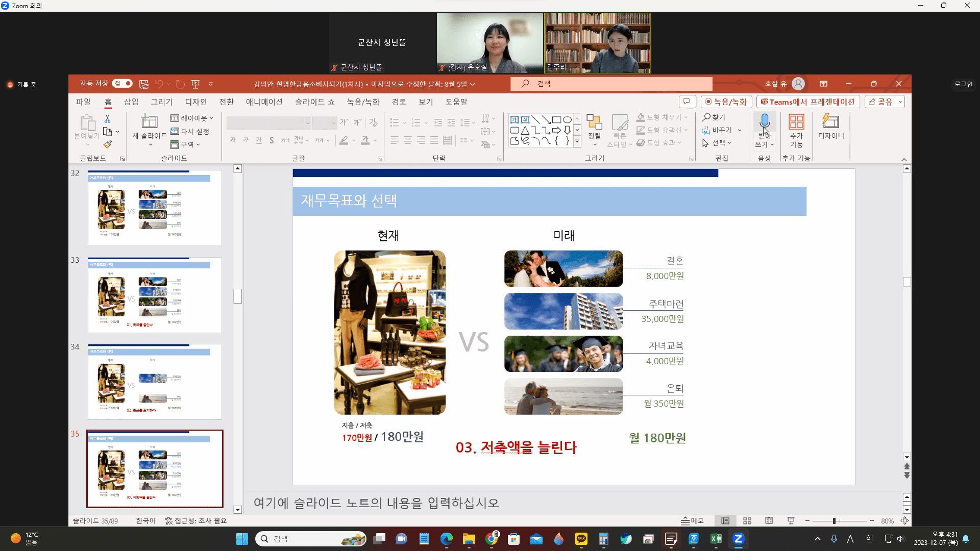
Task: Click the Cut scissors icon
Action: (107, 118)
